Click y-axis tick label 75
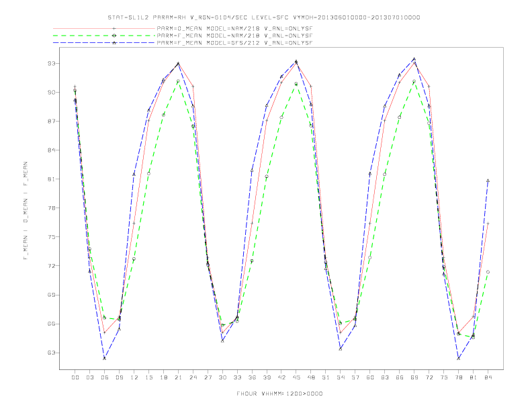 (52, 237)
